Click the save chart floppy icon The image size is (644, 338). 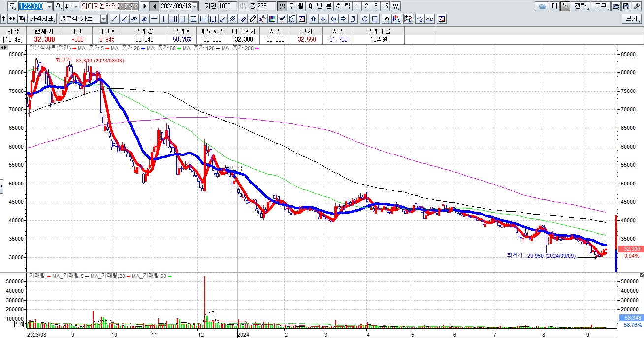click(x=626, y=6)
